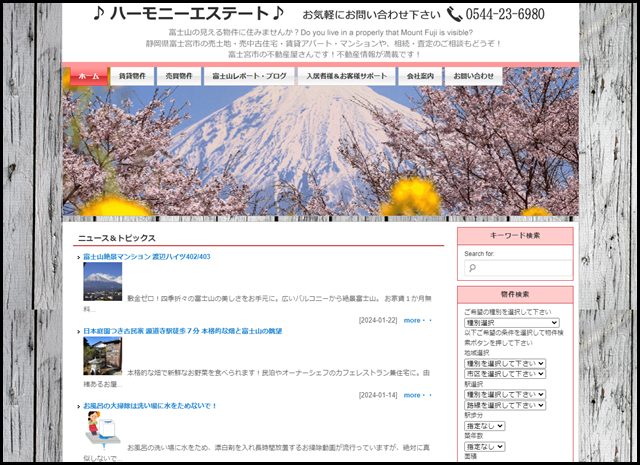Click the arrow bullet before 富士山絶景マンション

pyautogui.click(x=79, y=257)
